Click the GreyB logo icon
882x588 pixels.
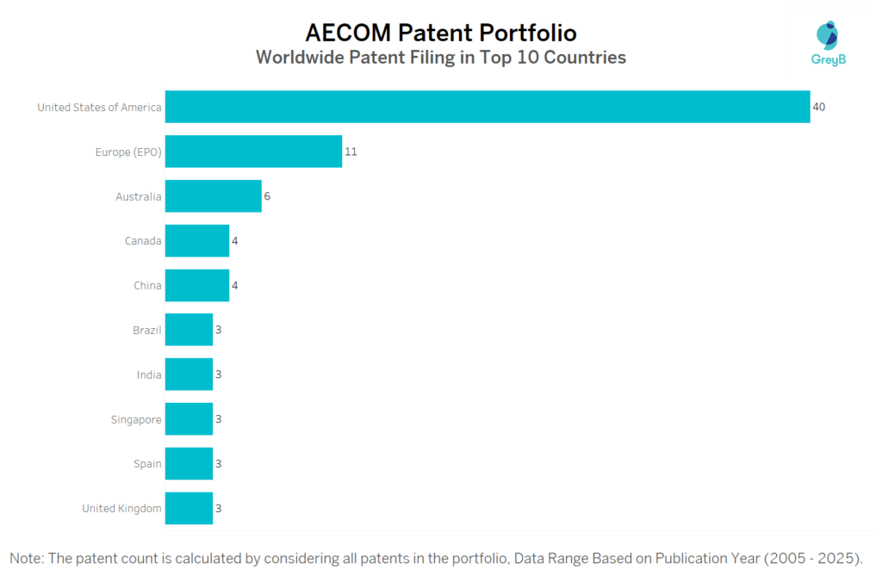coord(827,34)
